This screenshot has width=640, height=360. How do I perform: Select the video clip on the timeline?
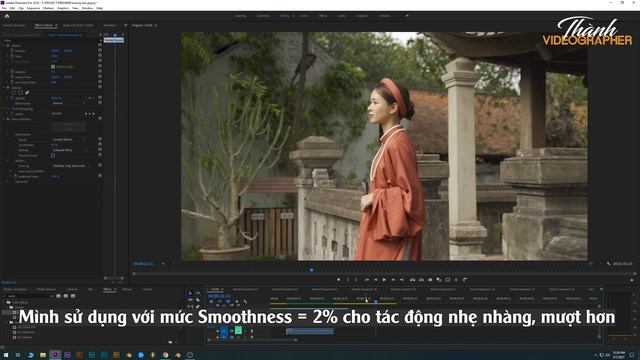pos(309,331)
